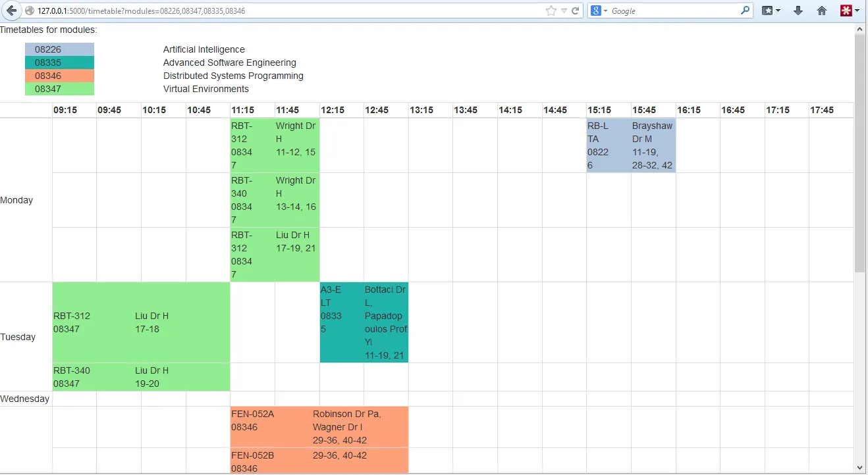Click the 08346 orange legend swatch

59,76
